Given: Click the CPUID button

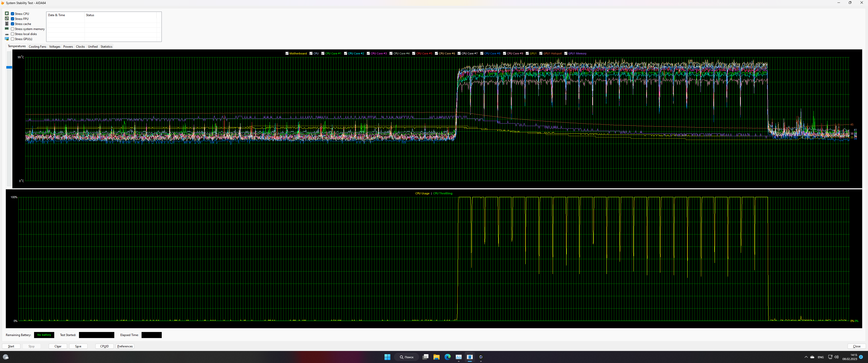Looking at the screenshot, I should pyautogui.click(x=104, y=346).
